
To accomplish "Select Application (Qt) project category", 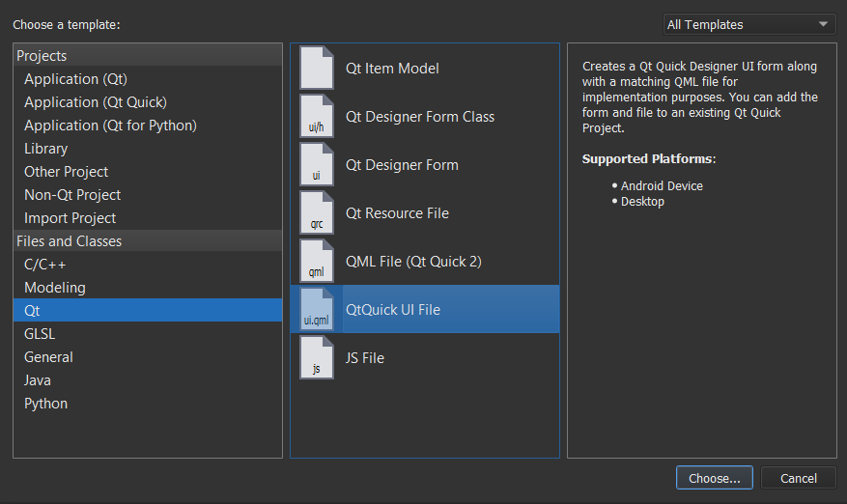I will [x=75, y=79].
